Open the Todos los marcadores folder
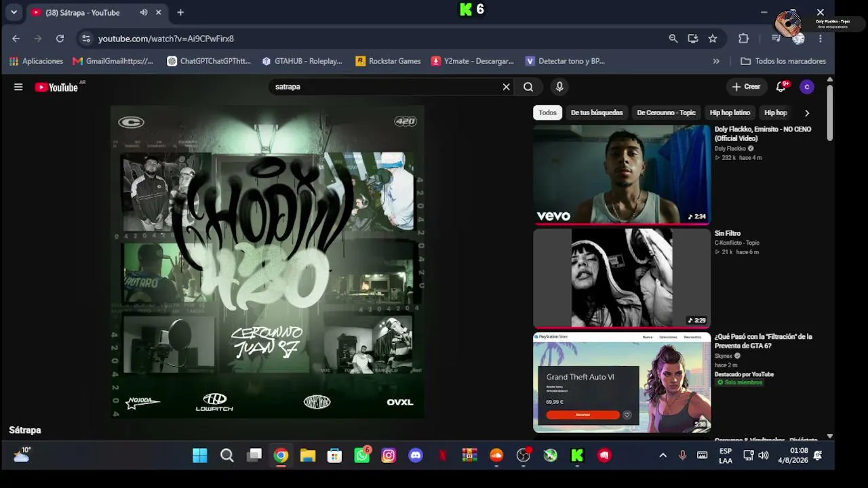868x488 pixels. (x=783, y=61)
